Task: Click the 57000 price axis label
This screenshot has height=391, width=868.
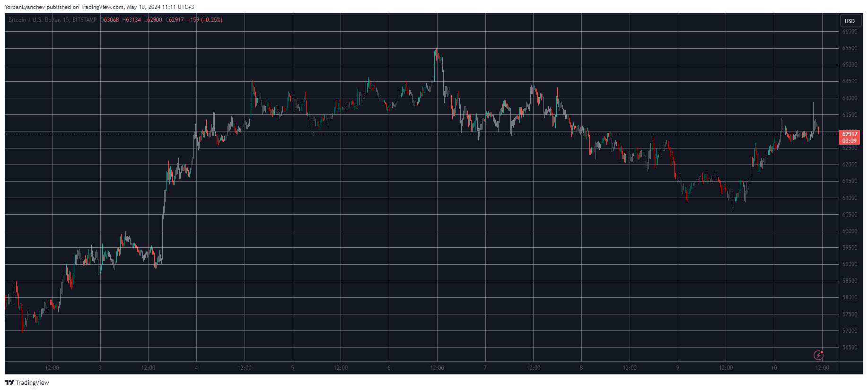Action: coord(850,331)
